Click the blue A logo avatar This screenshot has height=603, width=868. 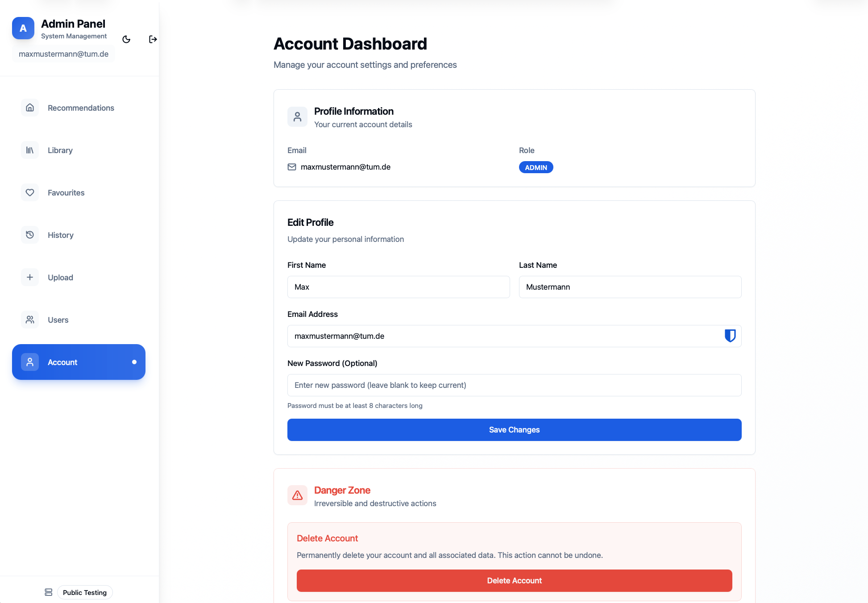pos(23,28)
